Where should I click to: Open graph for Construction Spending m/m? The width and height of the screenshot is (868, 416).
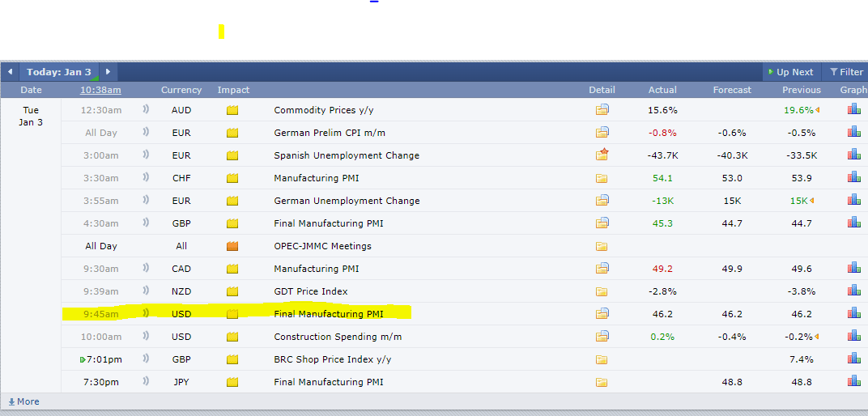click(853, 336)
